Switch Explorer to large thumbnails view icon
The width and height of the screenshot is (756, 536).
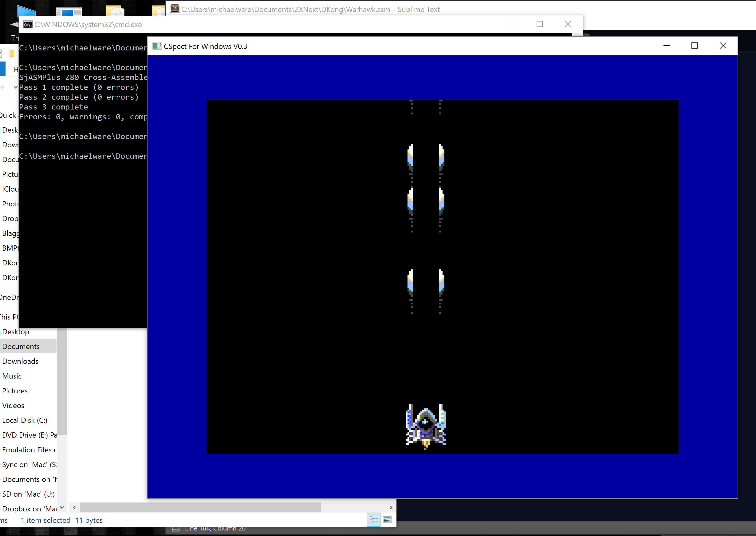(x=387, y=520)
